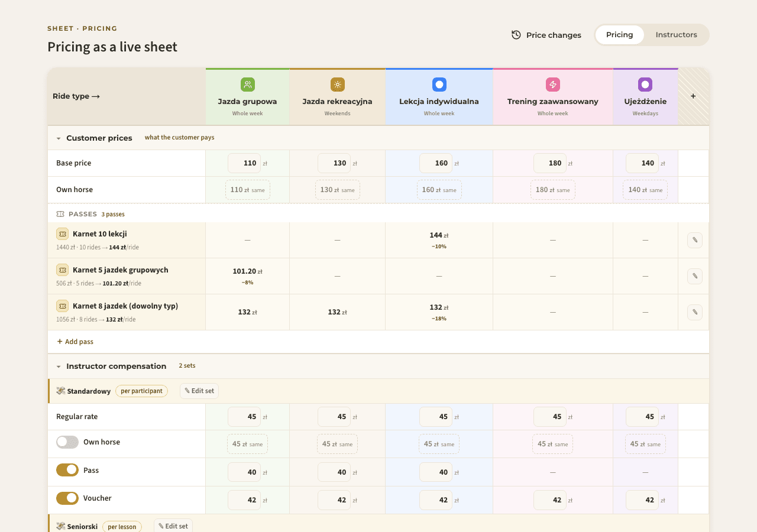Click the ticket icon beside Karnet 5 jazdek grupowych
Image resolution: width=757 pixels, height=532 pixels.
(x=62, y=270)
